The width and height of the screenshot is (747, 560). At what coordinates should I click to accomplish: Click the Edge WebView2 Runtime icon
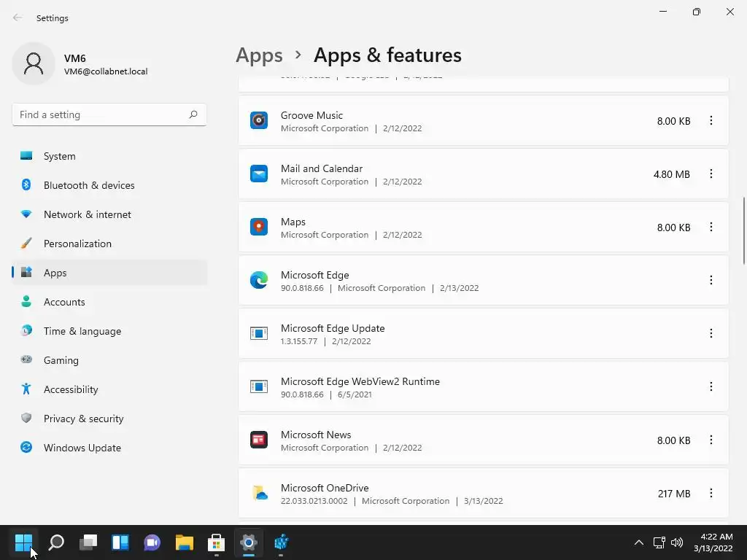tap(259, 386)
